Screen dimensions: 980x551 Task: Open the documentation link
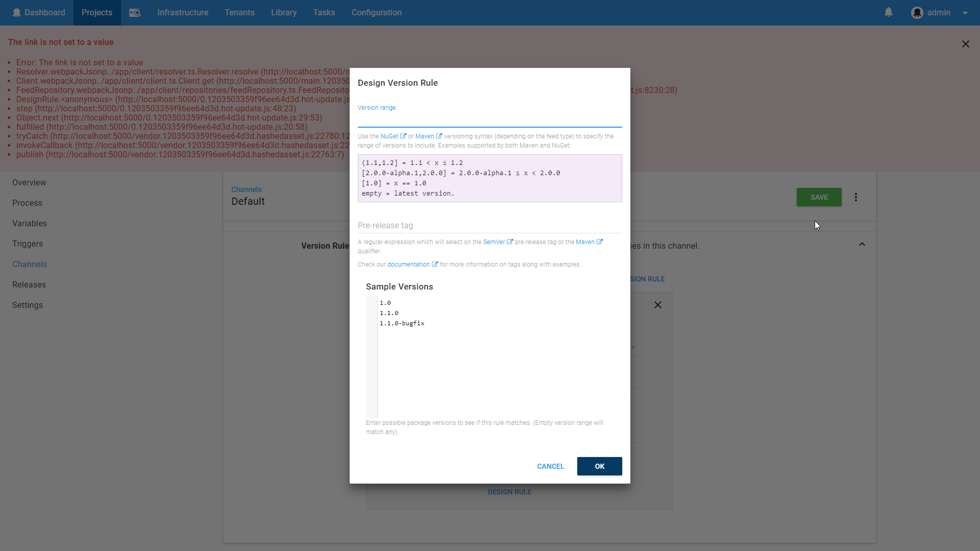[x=412, y=265]
